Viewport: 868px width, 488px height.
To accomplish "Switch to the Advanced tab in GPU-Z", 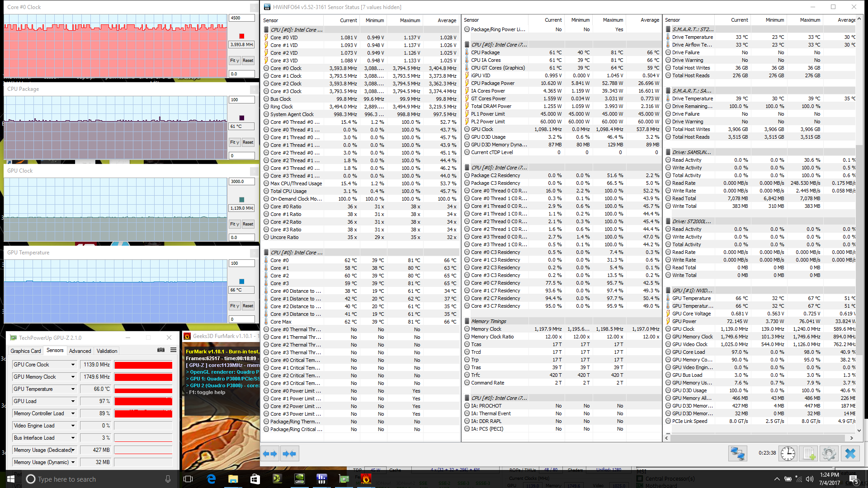I will click(80, 351).
